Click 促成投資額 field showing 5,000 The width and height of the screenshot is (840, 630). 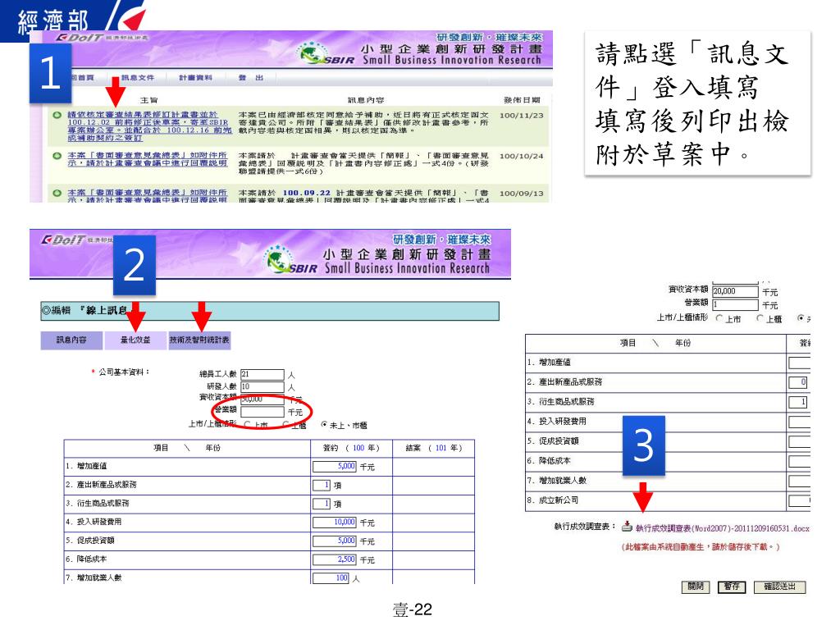(335, 541)
